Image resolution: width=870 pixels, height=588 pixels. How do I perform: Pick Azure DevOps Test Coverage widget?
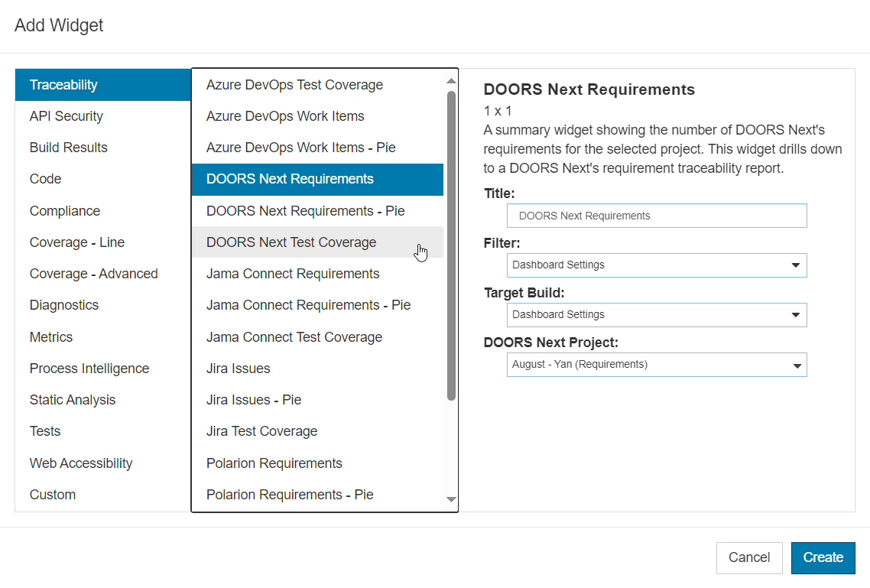coord(317,85)
